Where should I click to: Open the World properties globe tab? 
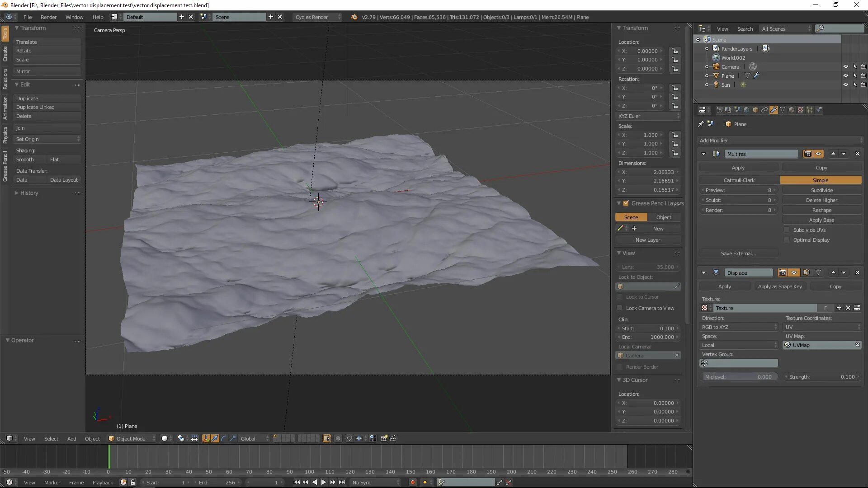click(x=746, y=110)
